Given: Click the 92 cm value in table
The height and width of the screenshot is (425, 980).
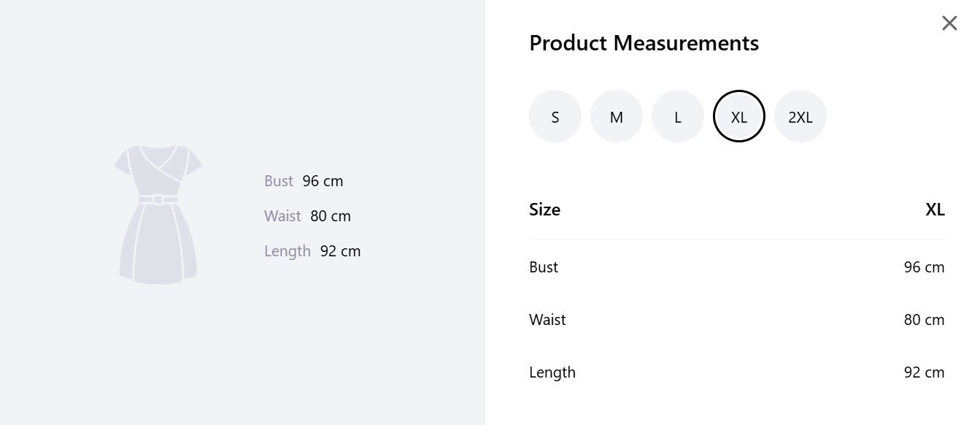Looking at the screenshot, I should click(924, 372).
